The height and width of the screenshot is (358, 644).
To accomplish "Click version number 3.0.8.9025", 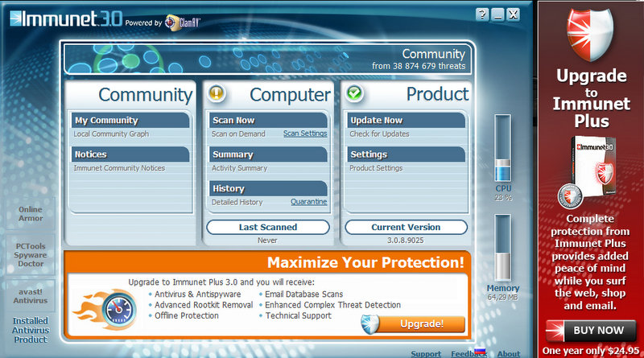I will (406, 241).
